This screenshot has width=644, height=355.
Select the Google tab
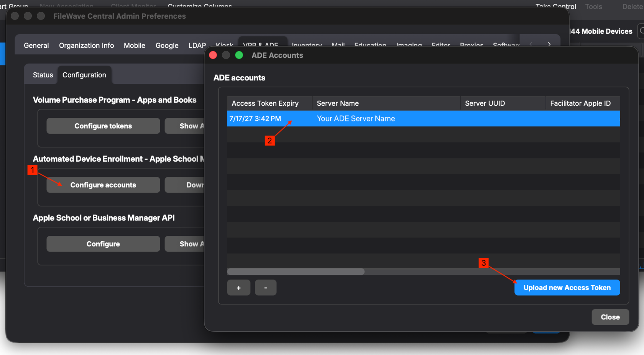[x=167, y=46]
